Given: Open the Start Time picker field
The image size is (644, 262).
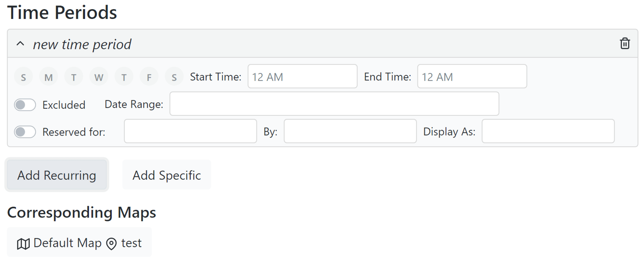Looking at the screenshot, I should coord(302,76).
